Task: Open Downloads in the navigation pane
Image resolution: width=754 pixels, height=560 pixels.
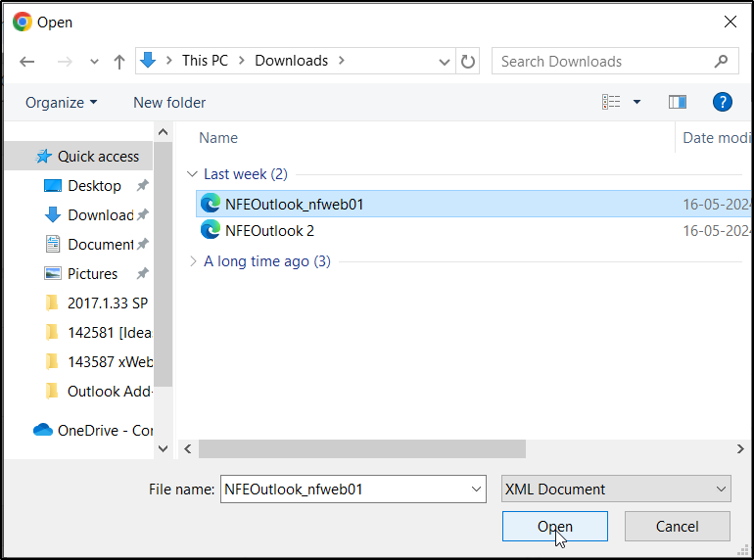Action: (100, 214)
